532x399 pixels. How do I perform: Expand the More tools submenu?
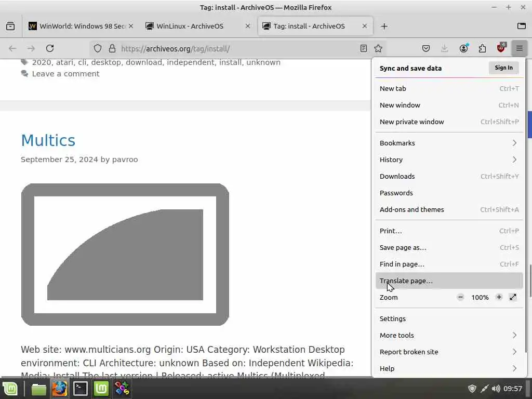pos(449,336)
